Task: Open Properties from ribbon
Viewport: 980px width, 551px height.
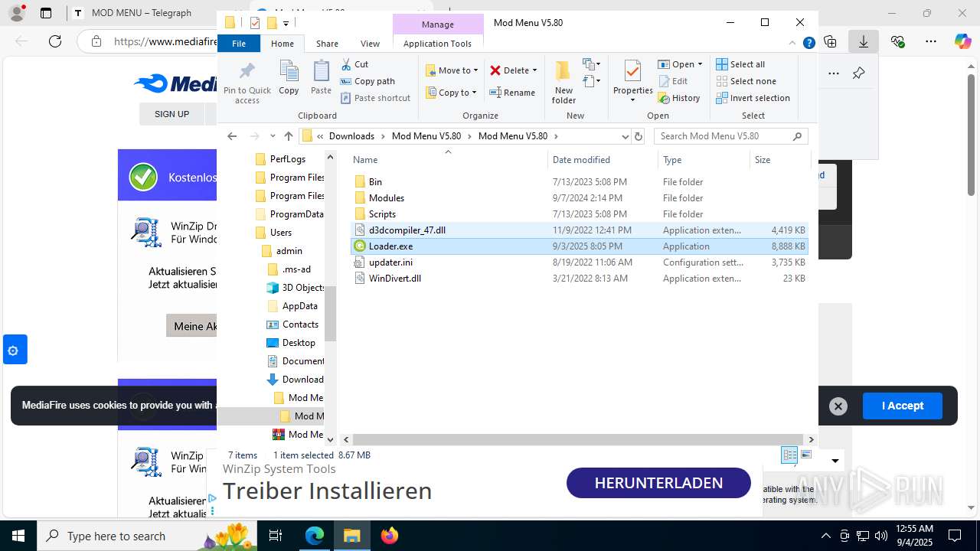Action: pyautogui.click(x=632, y=81)
